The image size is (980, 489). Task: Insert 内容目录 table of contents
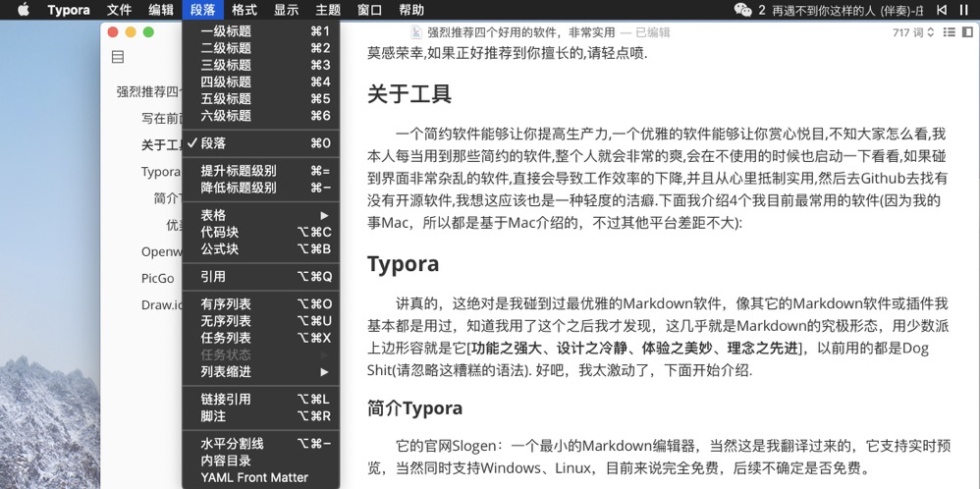[x=260, y=461]
